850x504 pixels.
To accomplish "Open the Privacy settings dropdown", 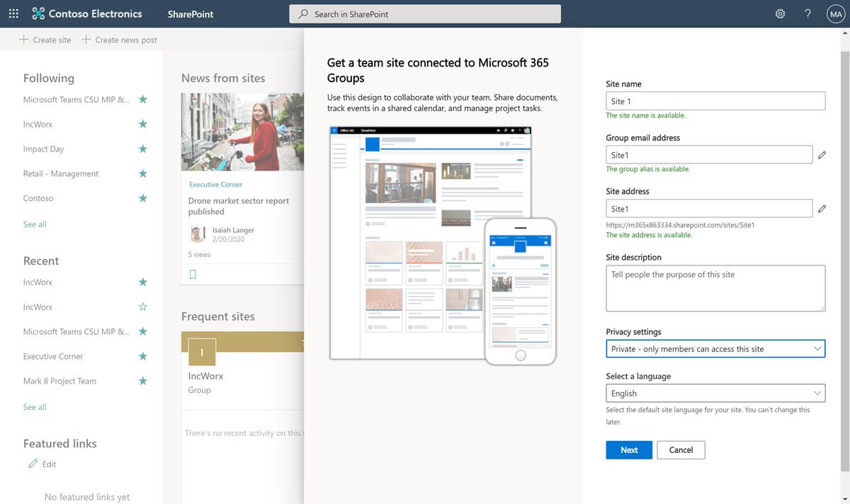I will pyautogui.click(x=715, y=348).
